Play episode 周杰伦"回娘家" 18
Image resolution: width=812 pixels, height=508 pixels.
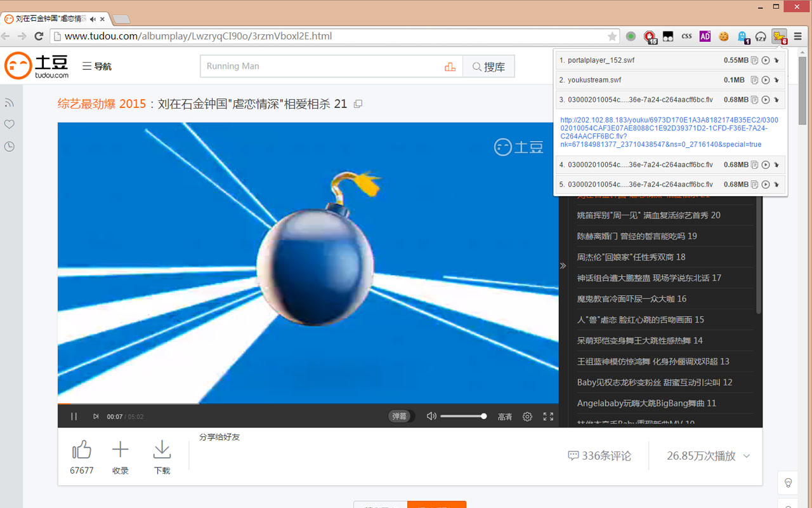tap(631, 257)
